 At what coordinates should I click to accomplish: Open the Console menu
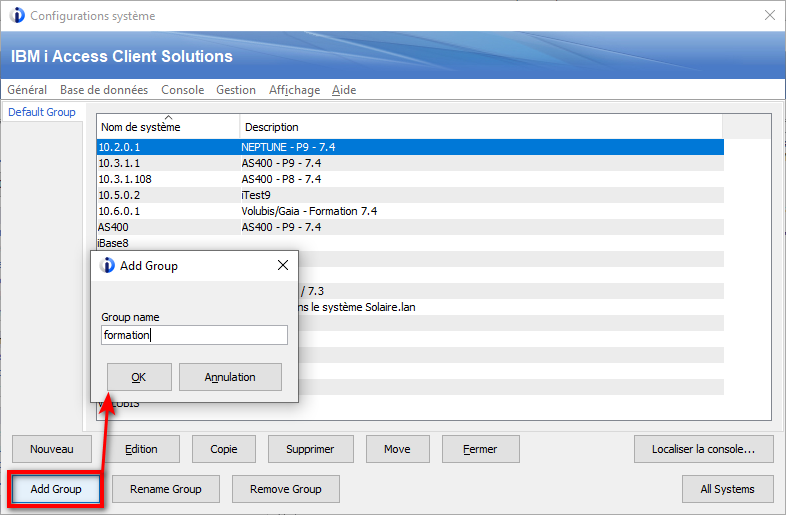[x=182, y=90]
